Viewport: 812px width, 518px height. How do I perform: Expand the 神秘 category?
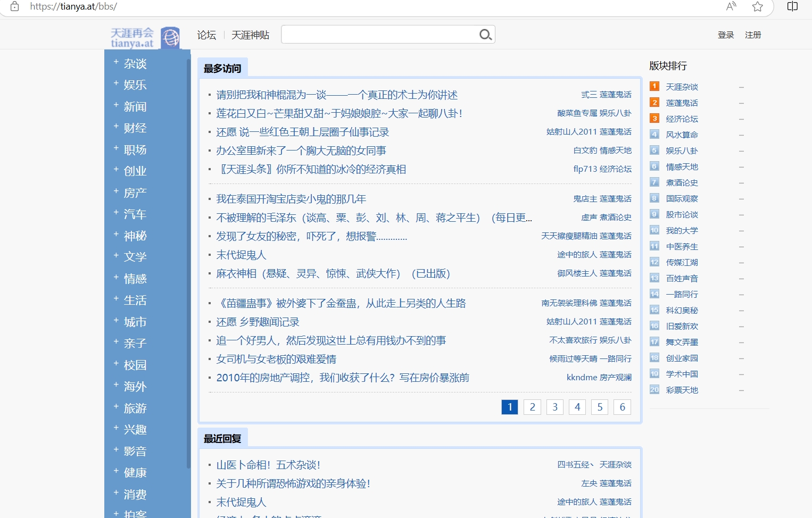pos(135,236)
